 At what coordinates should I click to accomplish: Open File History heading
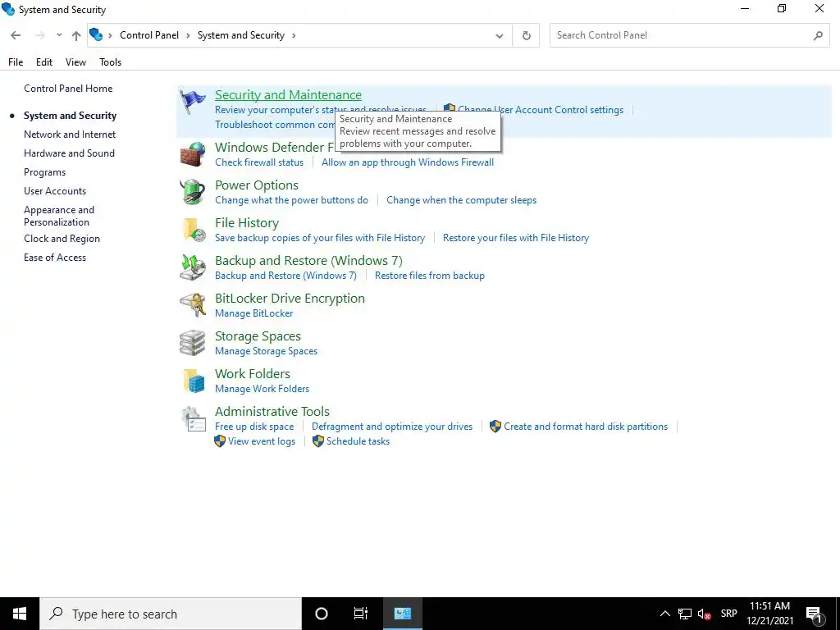(x=247, y=223)
